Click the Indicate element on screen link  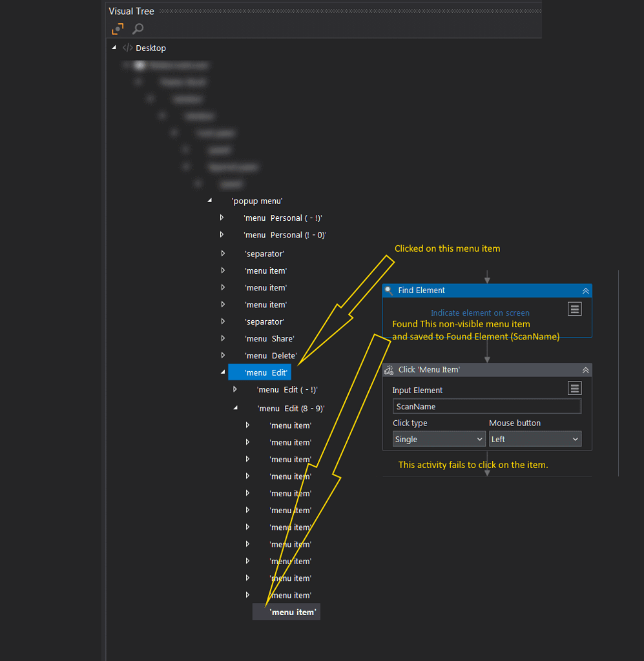point(480,313)
